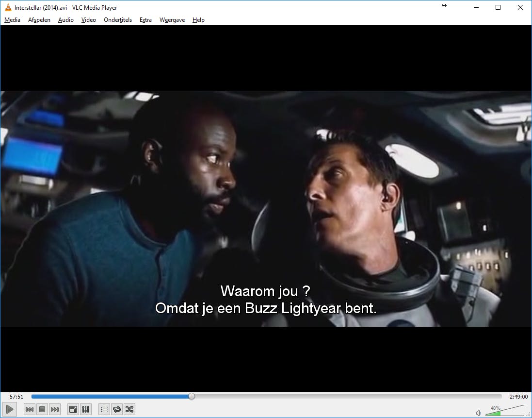Screen dimensions: 532x418
Task: Click the Play button
Action: tap(10, 409)
